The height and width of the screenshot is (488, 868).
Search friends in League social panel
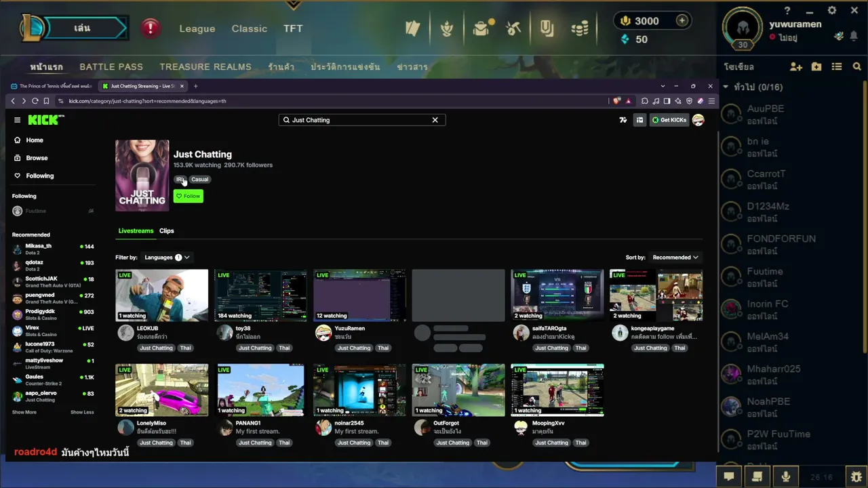click(857, 67)
